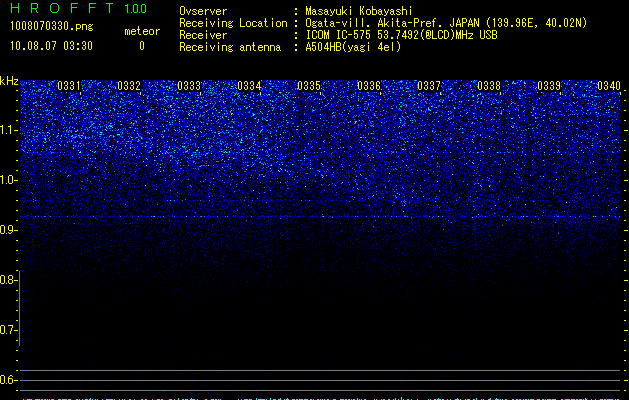Click the 1.0 kHz axis label

8,180
